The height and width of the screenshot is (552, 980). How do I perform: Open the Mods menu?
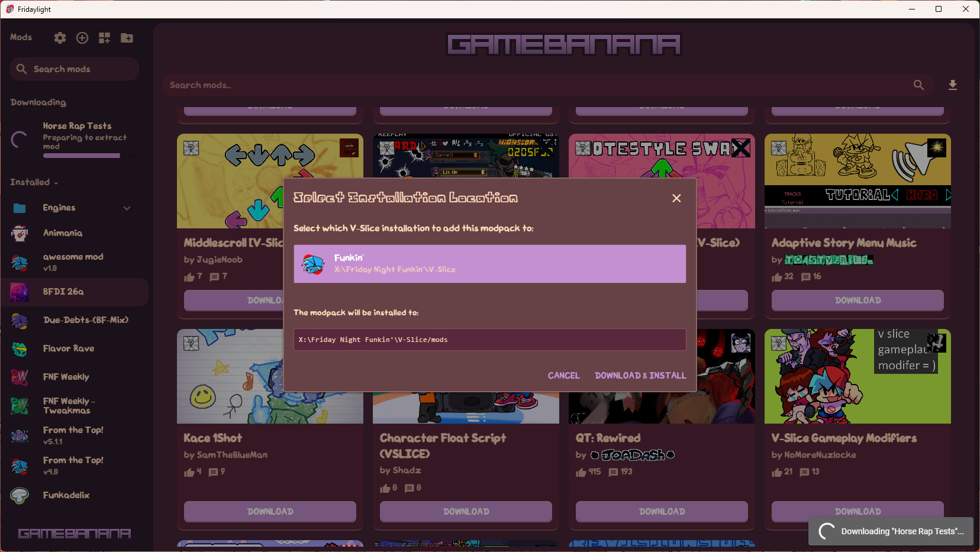click(x=21, y=37)
